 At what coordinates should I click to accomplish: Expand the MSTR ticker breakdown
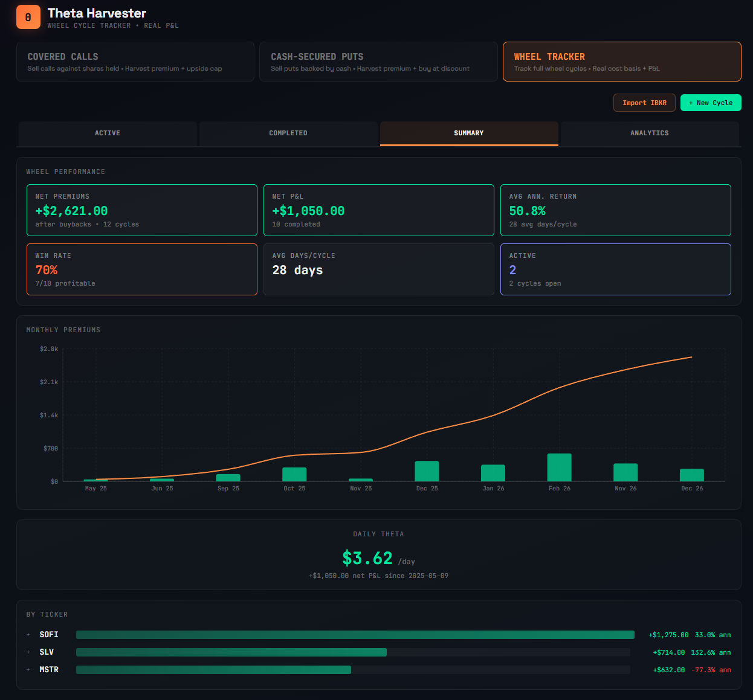click(x=27, y=669)
